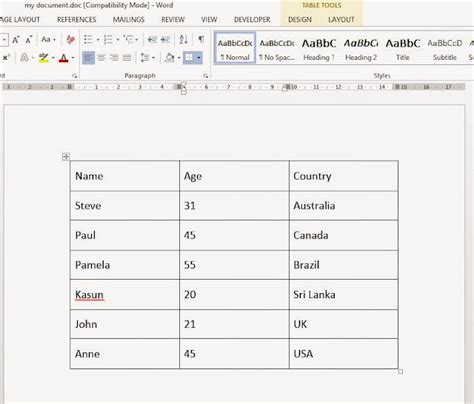Viewport: 474px width, 404px height.
Task: Click the Multilevel List icon
Action: [x=128, y=39]
